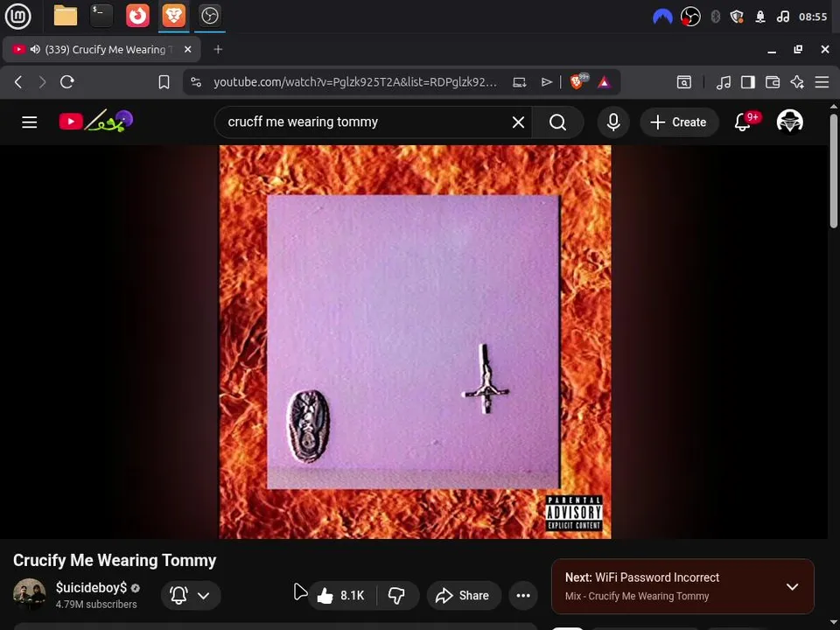Bookmark this page
This screenshot has width=840, height=630.
pos(164,82)
